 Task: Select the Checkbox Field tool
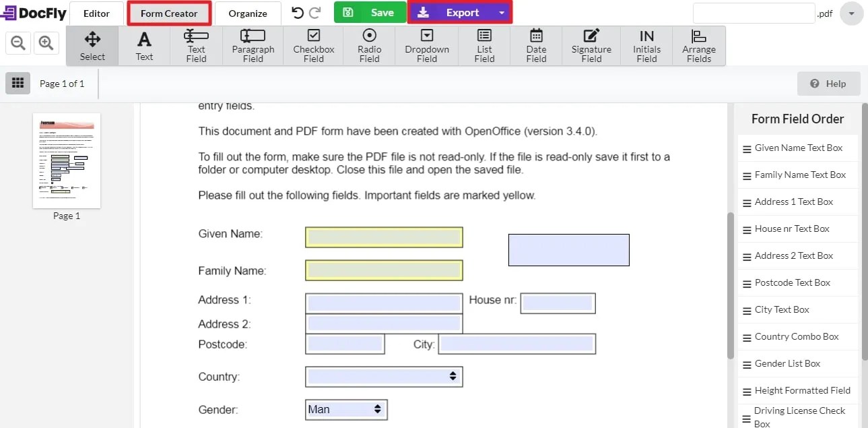click(313, 45)
